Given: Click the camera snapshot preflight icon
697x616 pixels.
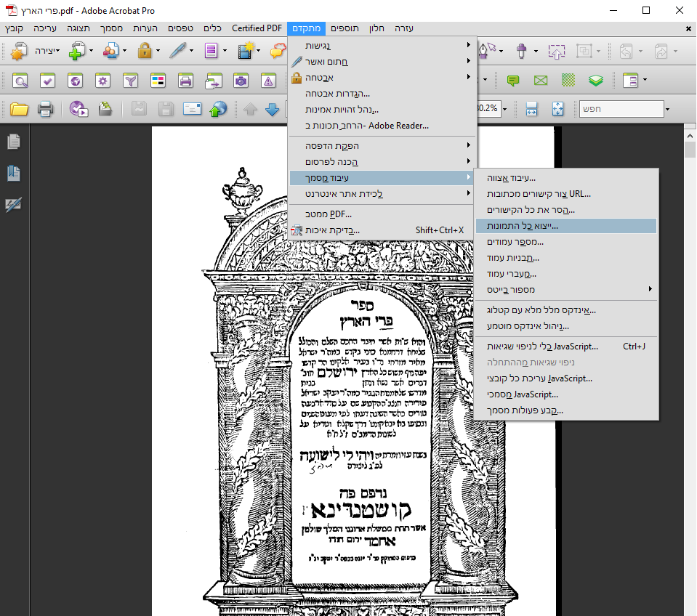Looking at the screenshot, I should tap(241, 80).
